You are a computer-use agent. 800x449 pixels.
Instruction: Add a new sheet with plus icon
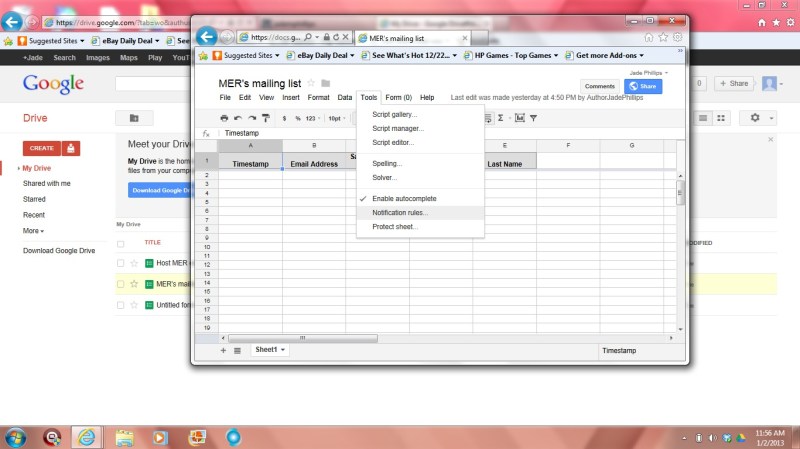[223, 350]
